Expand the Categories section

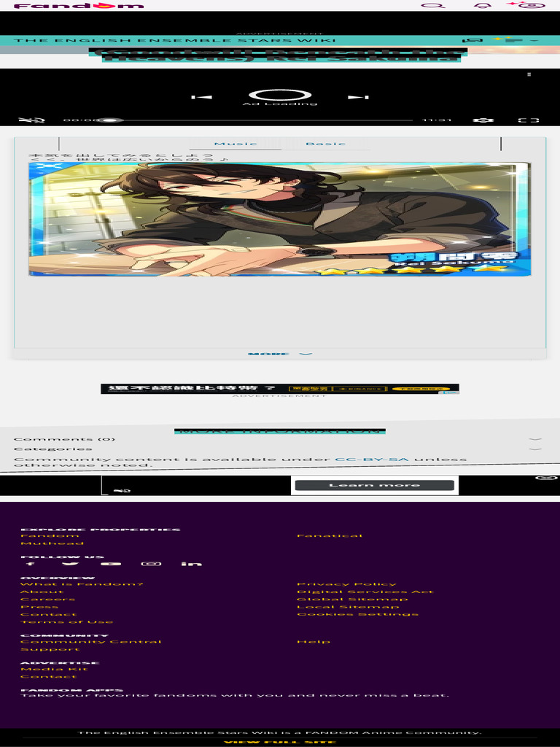pos(280,449)
